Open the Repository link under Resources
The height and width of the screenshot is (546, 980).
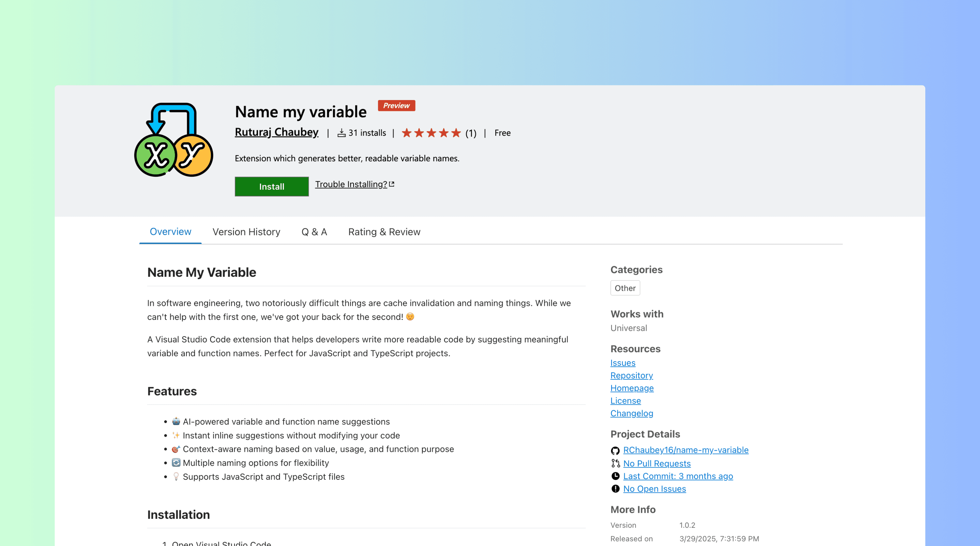click(632, 376)
